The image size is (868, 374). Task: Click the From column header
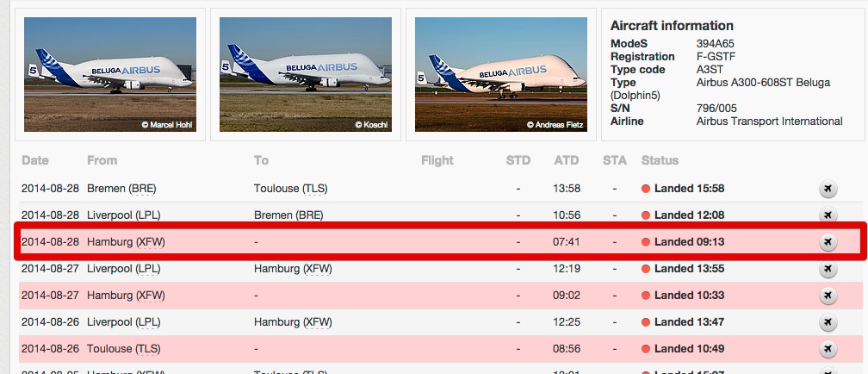tap(102, 160)
